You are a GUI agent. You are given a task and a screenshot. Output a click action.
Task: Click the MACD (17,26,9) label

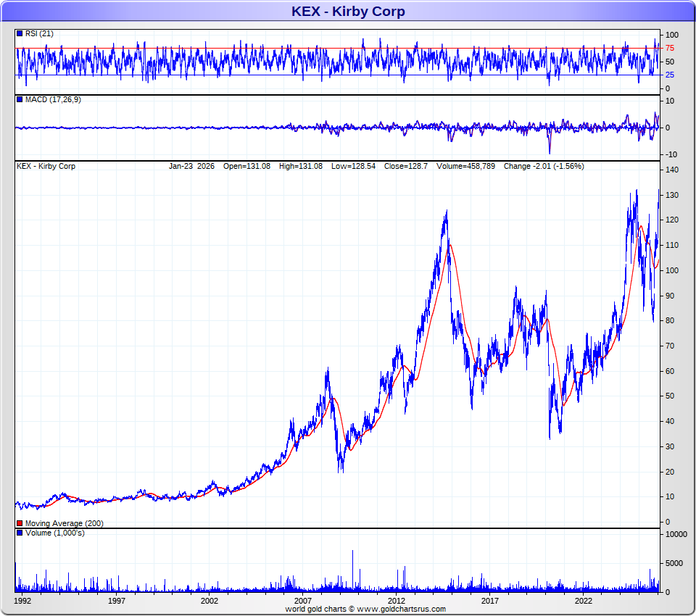(53, 99)
